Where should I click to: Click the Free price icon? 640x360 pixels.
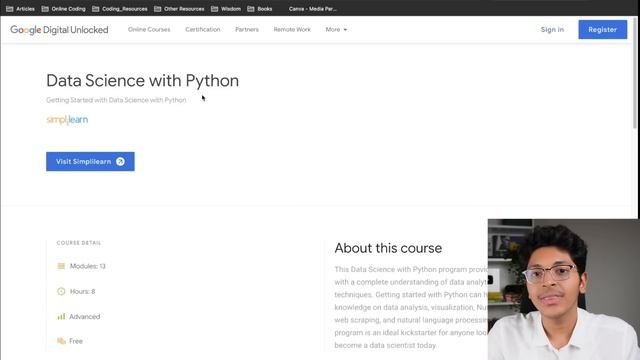point(61,341)
